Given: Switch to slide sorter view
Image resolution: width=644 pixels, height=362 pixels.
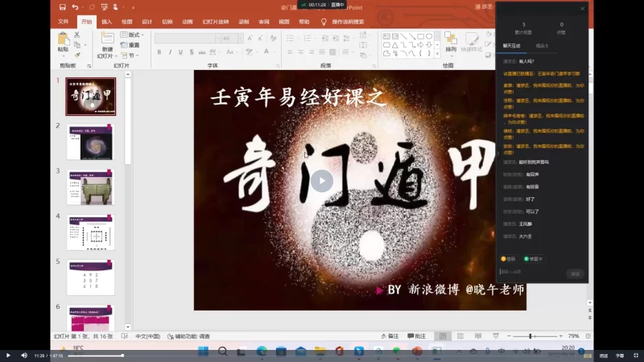Looking at the screenshot, I should coord(461,335).
